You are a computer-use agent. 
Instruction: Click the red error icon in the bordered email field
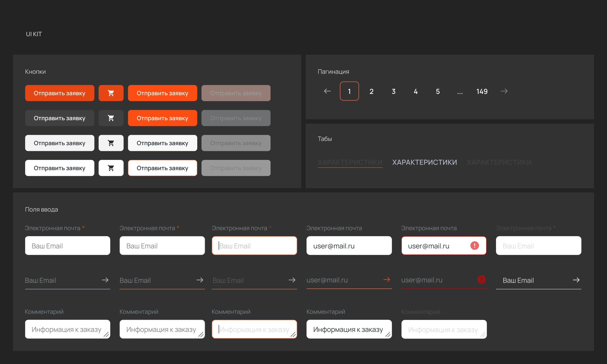tap(474, 245)
